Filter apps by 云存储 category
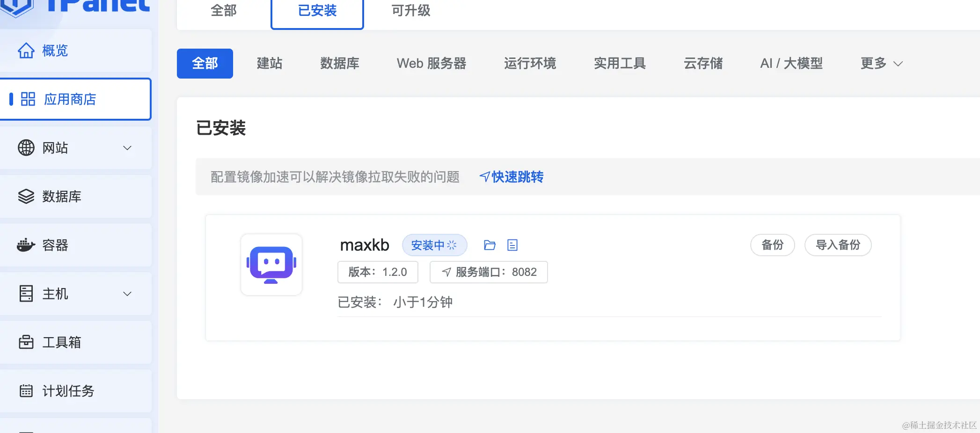 coord(703,64)
